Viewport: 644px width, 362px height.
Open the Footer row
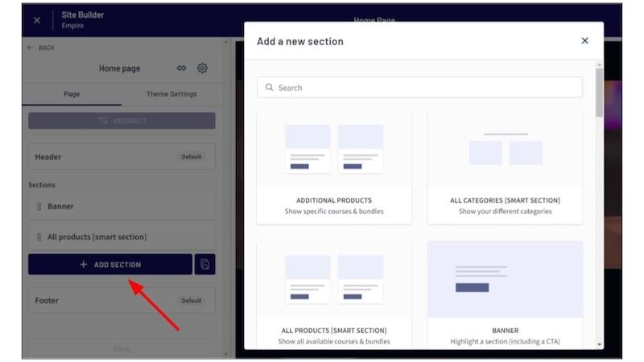(122, 300)
